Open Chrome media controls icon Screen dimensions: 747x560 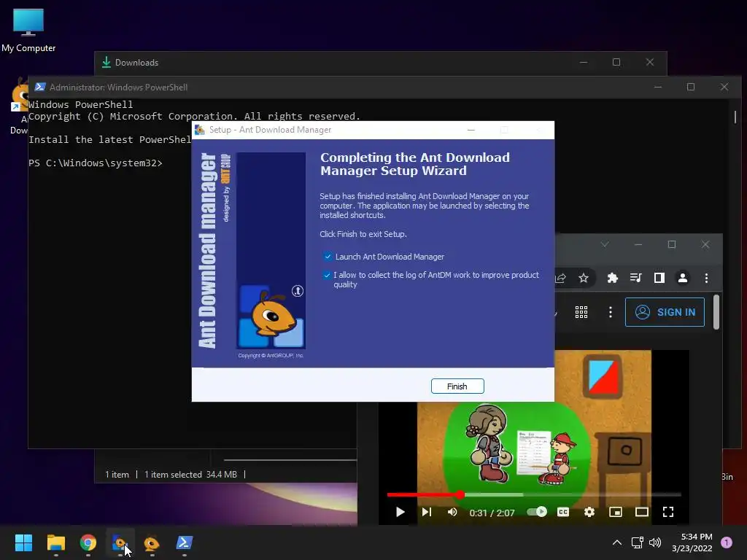(635, 278)
